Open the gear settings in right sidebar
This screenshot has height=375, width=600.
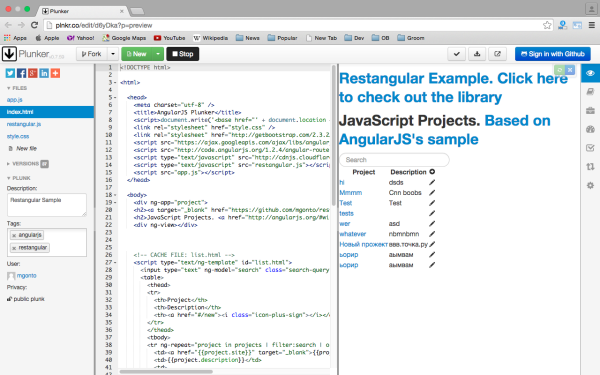click(590, 185)
